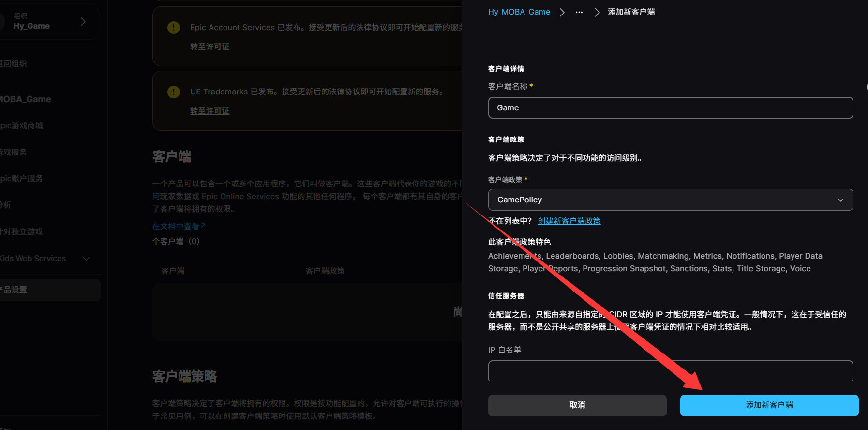This screenshot has width=868, height=430.
Task: Click the Epic Account Services warning icon
Action: point(173,28)
